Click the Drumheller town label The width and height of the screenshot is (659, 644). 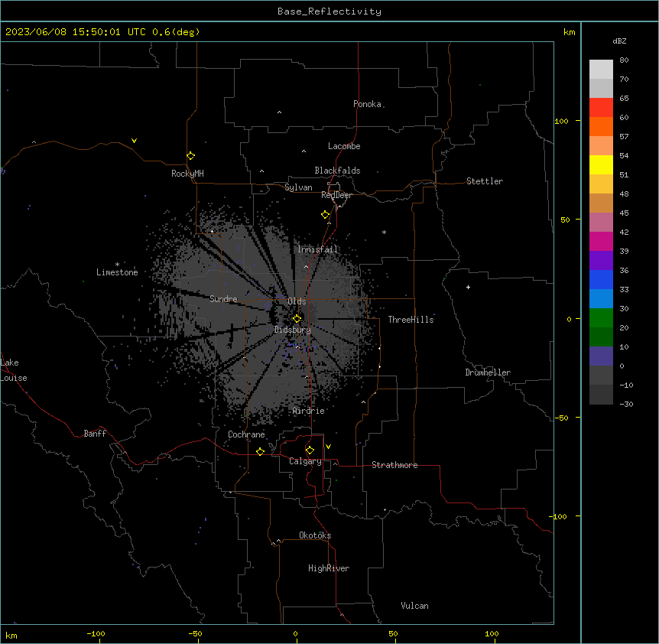pyautogui.click(x=488, y=372)
